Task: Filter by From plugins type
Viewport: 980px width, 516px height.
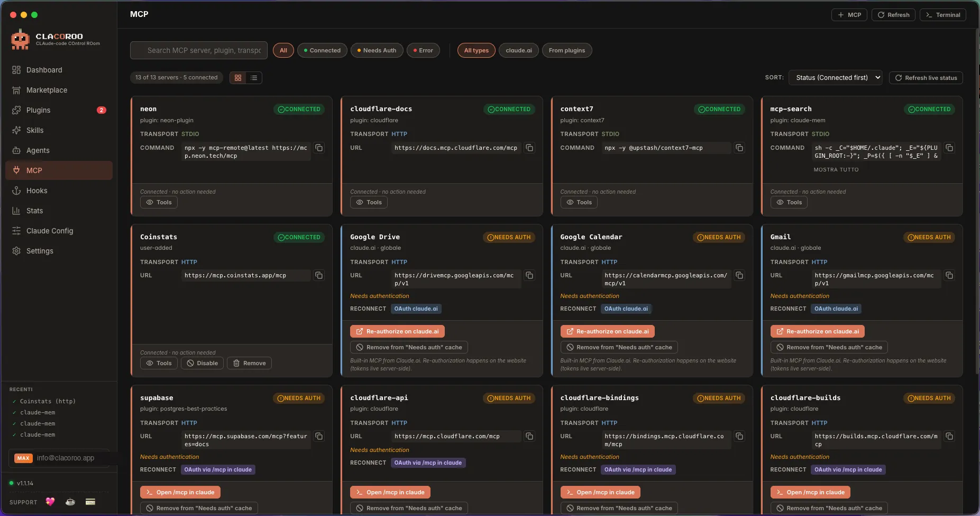Action: coord(567,50)
